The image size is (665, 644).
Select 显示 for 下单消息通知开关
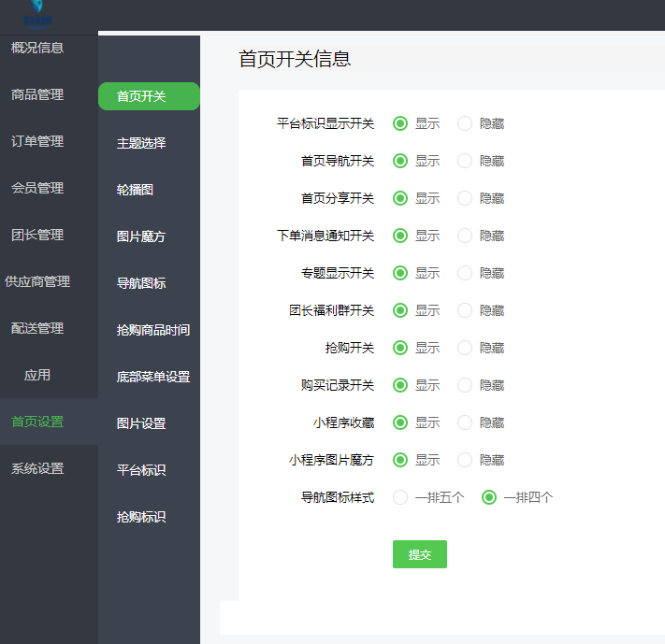400,236
